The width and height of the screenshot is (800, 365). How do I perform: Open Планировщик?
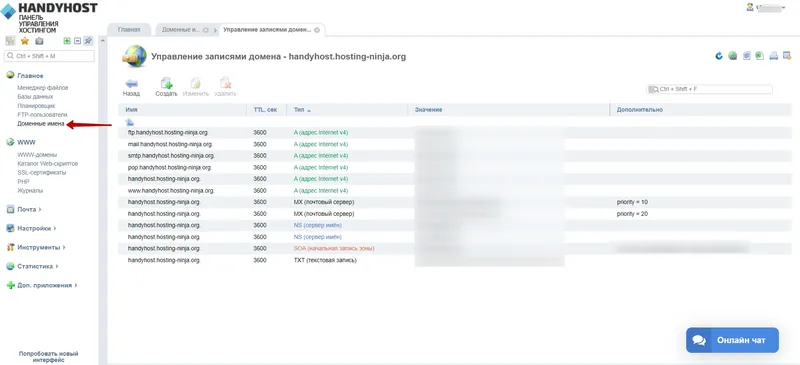36,106
